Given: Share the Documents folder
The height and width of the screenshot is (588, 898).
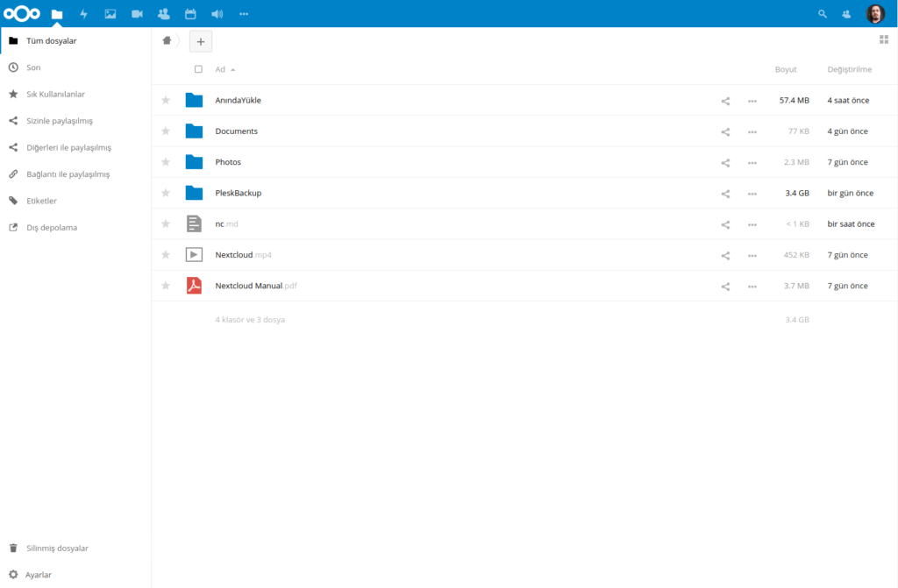Looking at the screenshot, I should pyautogui.click(x=725, y=131).
